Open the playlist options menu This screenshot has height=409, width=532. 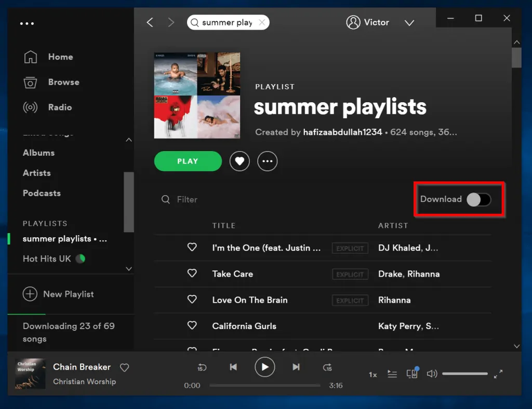(x=267, y=161)
